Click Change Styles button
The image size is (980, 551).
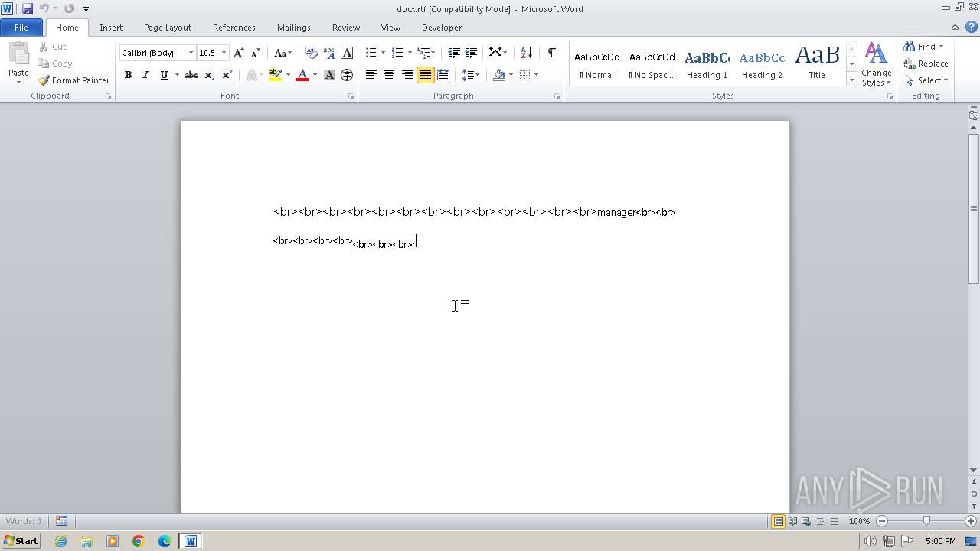[x=876, y=64]
